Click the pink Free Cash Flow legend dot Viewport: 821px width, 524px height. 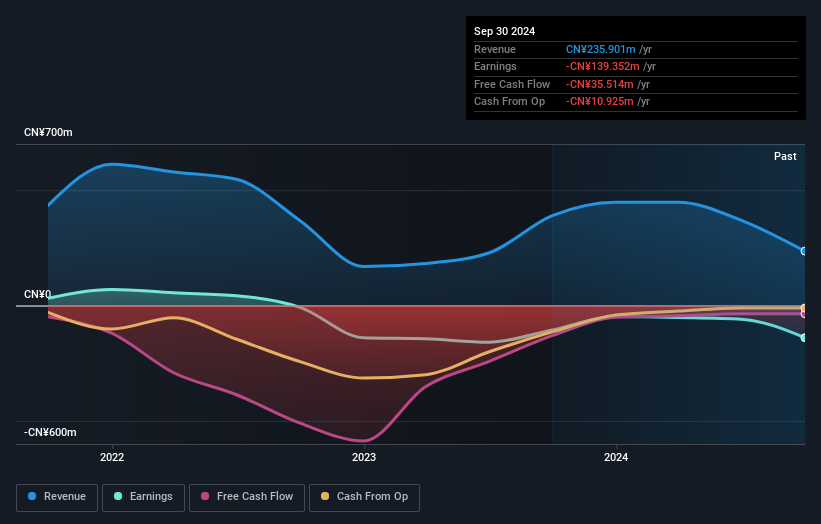coord(205,496)
